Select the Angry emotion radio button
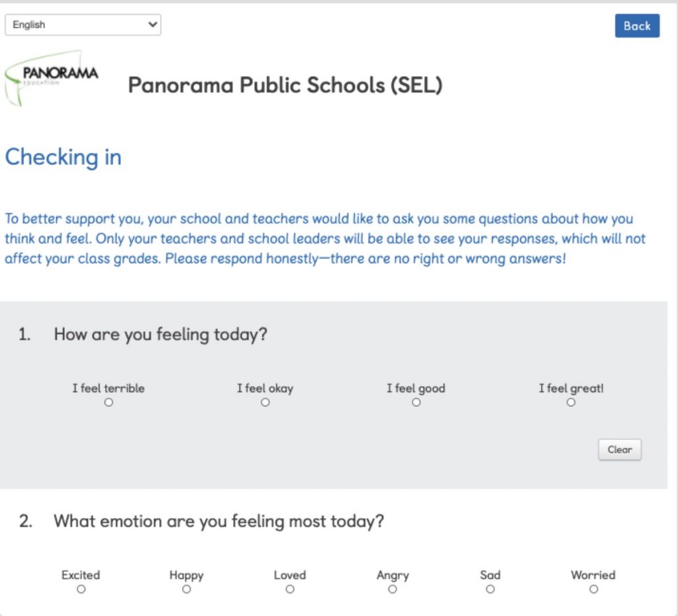 392,590
